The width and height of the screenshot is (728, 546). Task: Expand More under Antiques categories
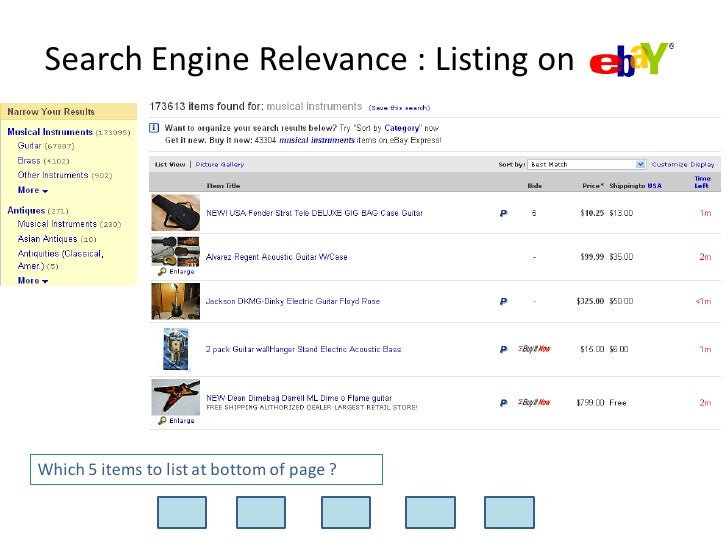pos(32,281)
